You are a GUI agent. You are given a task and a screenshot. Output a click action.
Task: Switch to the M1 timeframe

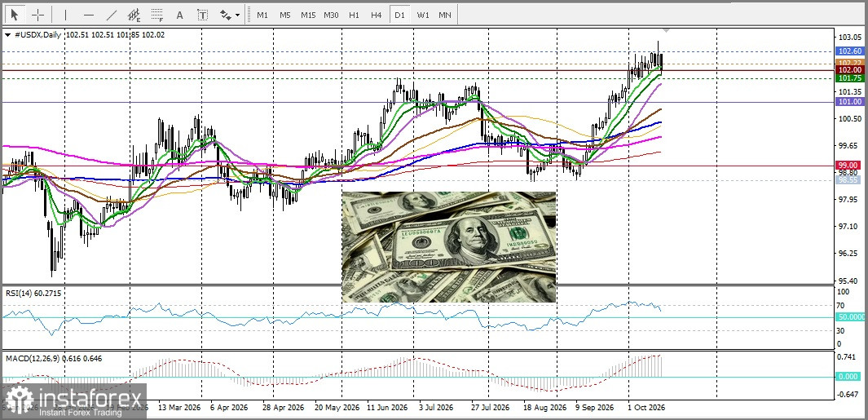[x=262, y=15]
